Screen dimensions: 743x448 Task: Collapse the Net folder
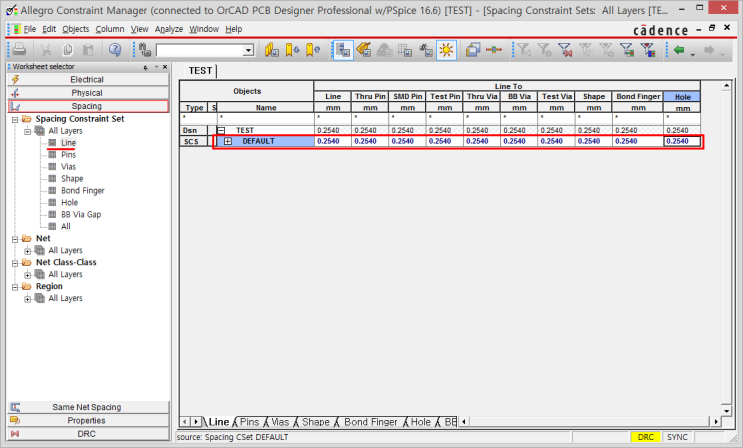point(15,239)
